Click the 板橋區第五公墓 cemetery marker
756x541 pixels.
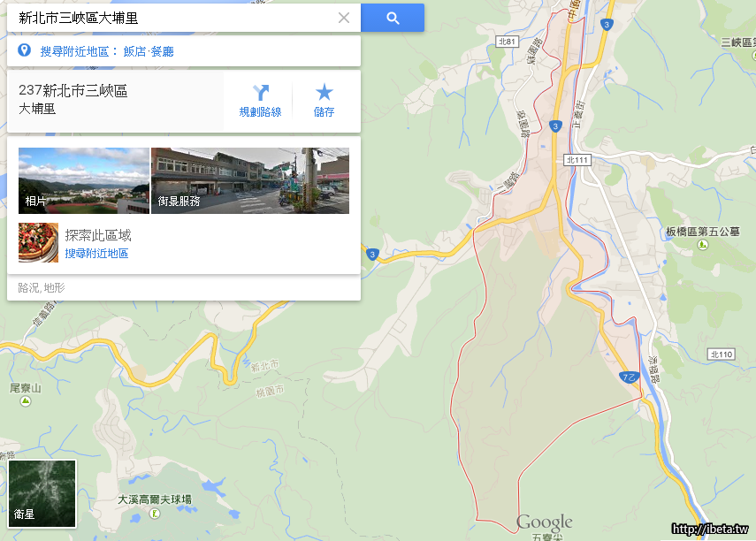pyautogui.click(x=703, y=245)
